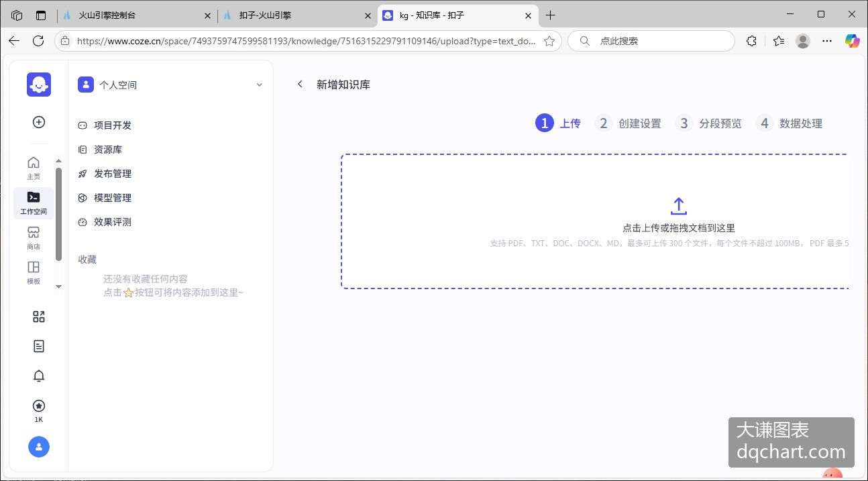View site info lock icon

click(65, 41)
